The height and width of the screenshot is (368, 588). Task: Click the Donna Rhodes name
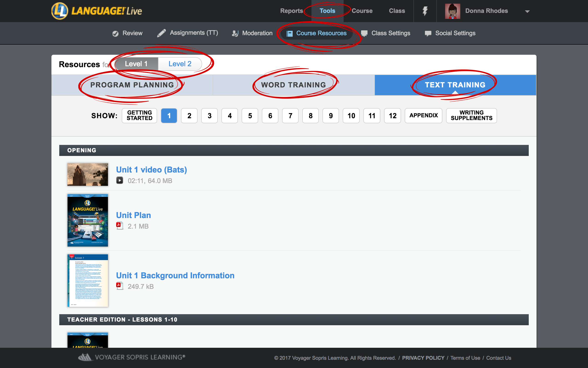pyautogui.click(x=486, y=11)
